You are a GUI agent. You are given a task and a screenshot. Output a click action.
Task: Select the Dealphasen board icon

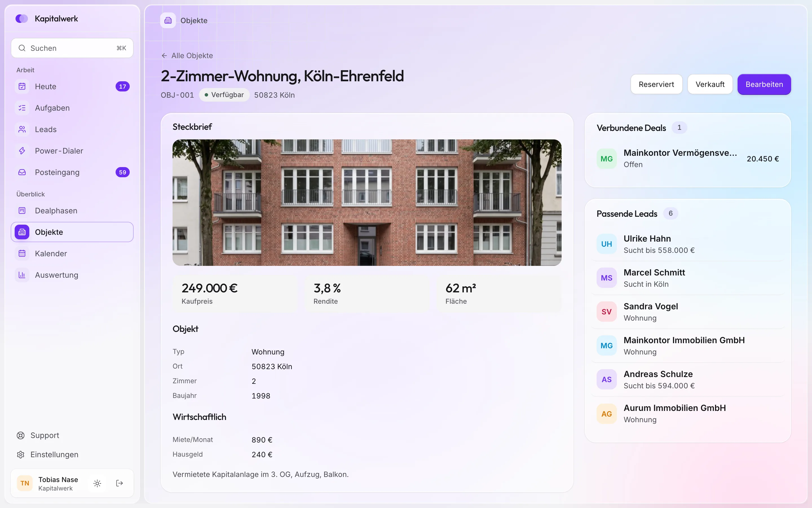click(22, 211)
